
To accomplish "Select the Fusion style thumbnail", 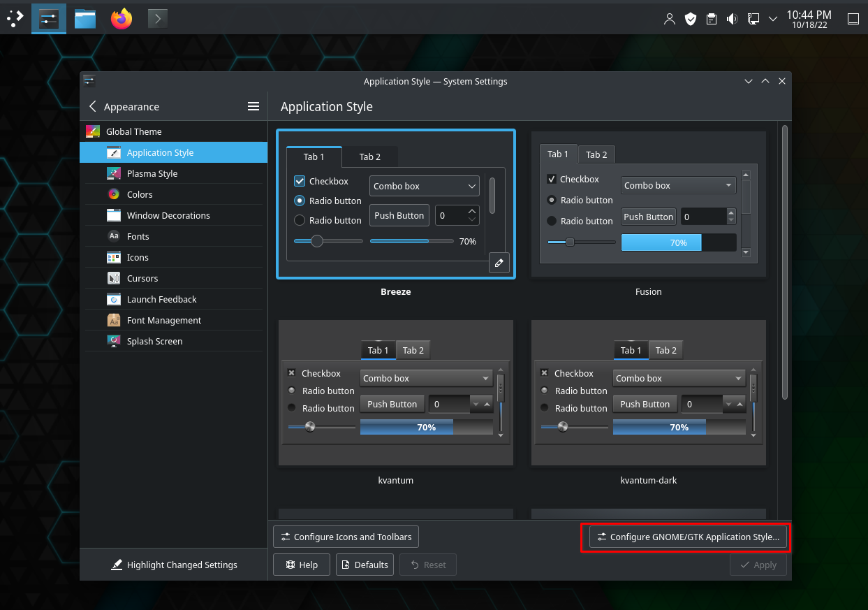I will [x=649, y=204].
